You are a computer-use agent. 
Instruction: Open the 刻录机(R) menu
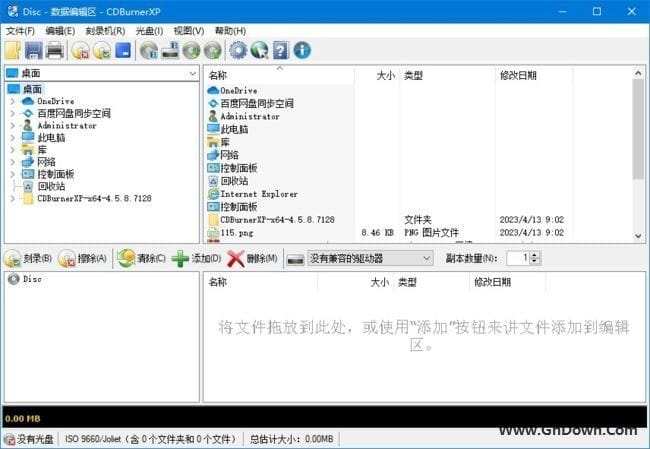[x=105, y=31]
